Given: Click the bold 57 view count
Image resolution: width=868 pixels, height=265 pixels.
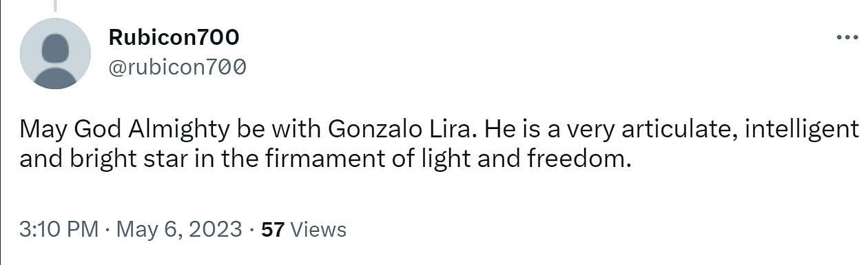Looking at the screenshot, I should [273, 229].
